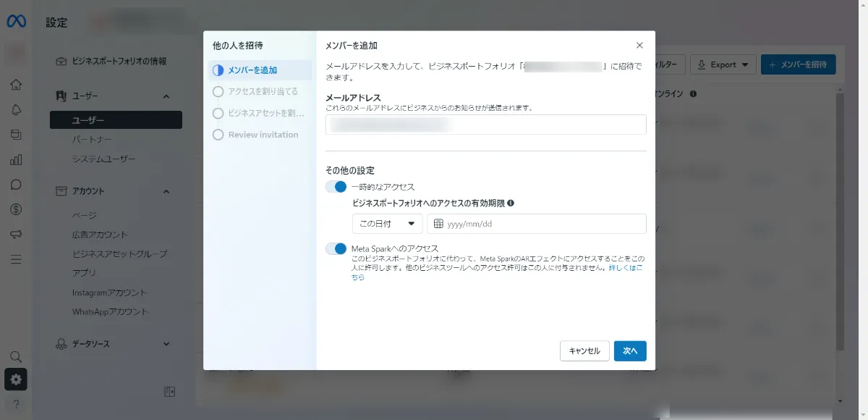
Task: Expand the データソース section
Action: coord(166,344)
